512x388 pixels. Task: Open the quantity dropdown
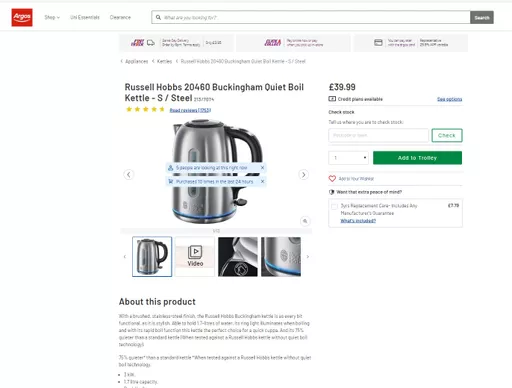[349, 158]
